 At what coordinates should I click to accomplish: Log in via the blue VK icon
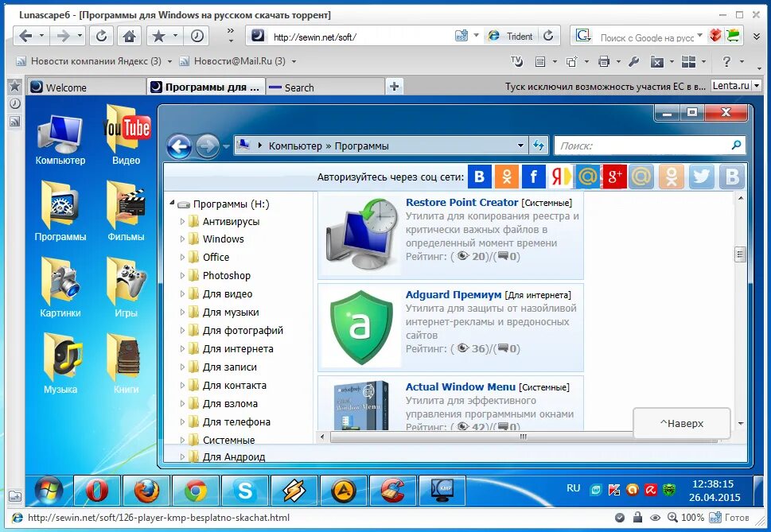point(480,177)
